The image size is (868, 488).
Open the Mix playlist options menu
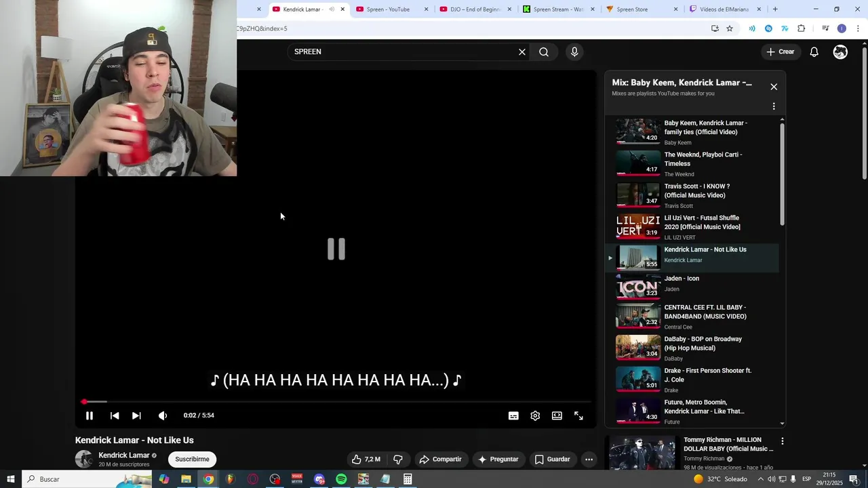774,106
